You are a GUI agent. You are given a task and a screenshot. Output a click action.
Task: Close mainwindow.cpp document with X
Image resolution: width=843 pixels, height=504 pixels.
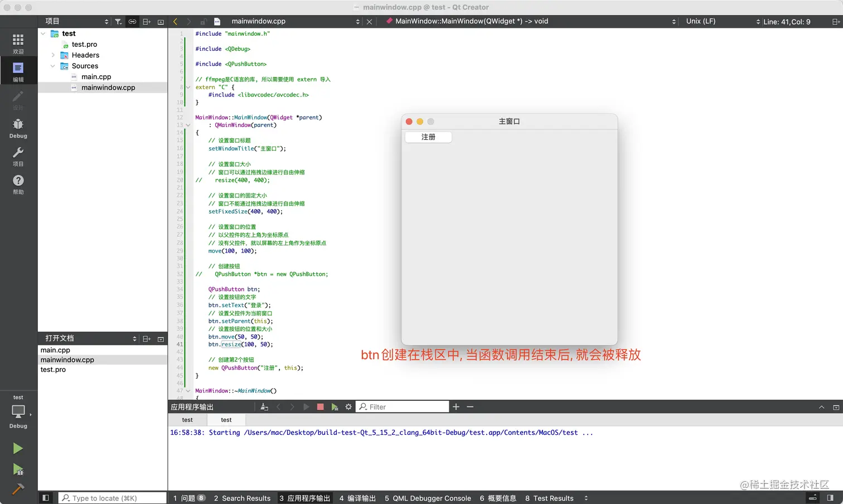[x=369, y=22]
